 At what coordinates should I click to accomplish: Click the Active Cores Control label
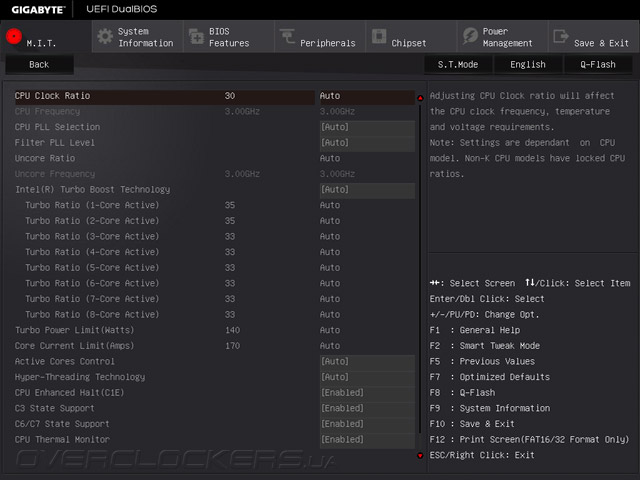tap(64, 362)
